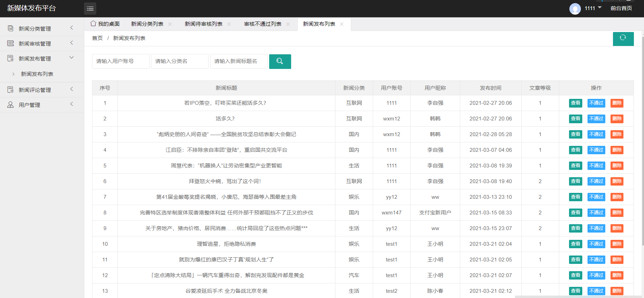The width and height of the screenshot is (644, 298).
Task: Collapse 新闻发布管理 chevron
Action: pyautogui.click(x=72, y=57)
